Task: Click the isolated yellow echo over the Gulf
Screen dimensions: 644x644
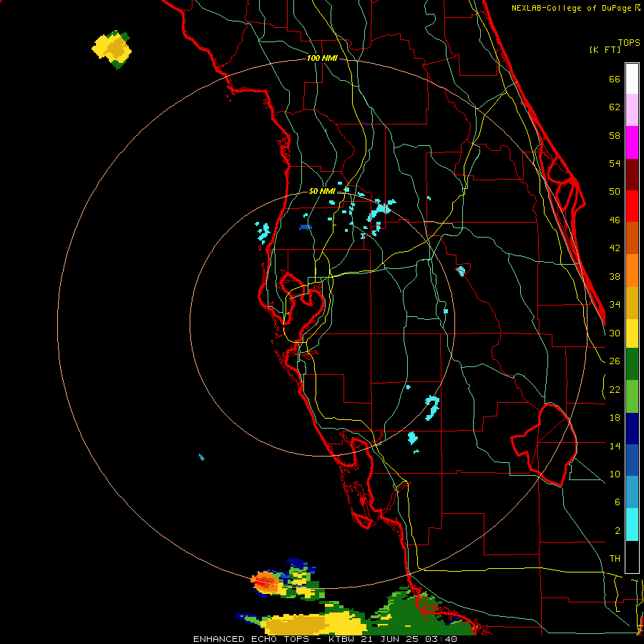Action: pos(112,49)
